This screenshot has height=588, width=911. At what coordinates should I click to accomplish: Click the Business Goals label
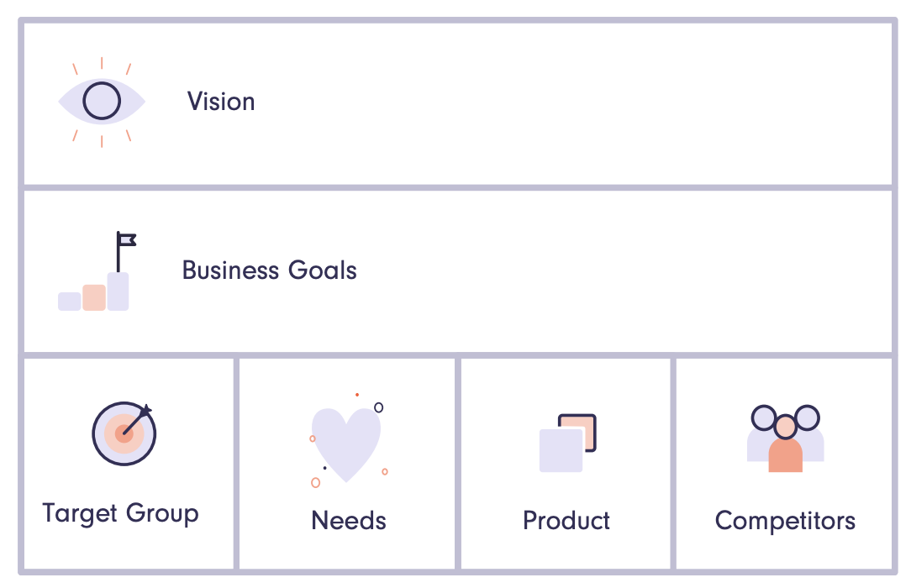pos(270,270)
